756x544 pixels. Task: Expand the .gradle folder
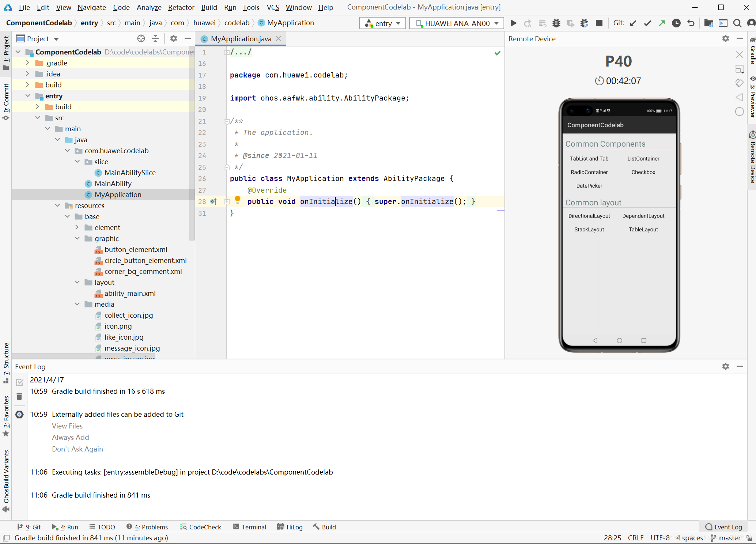[x=27, y=63]
